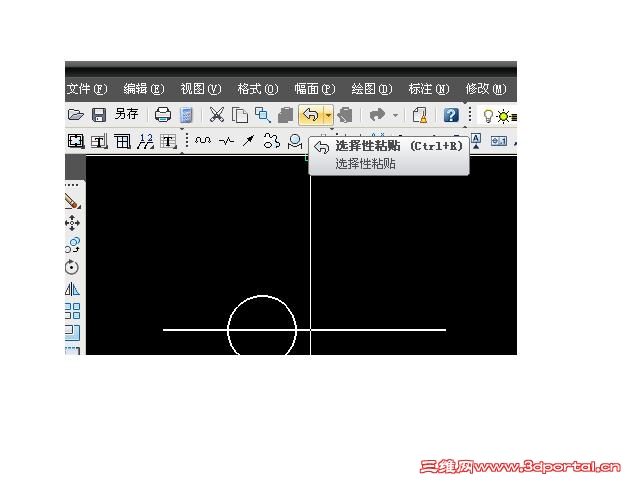The height and width of the screenshot is (480, 640).
Task: Click the print icon
Action: 163,115
